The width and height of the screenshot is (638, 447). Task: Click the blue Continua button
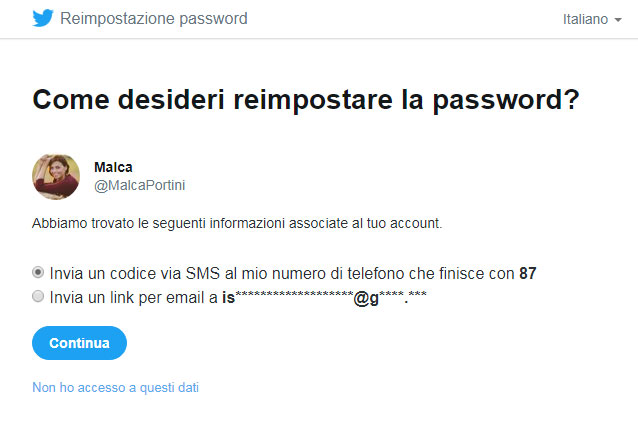[x=79, y=343]
